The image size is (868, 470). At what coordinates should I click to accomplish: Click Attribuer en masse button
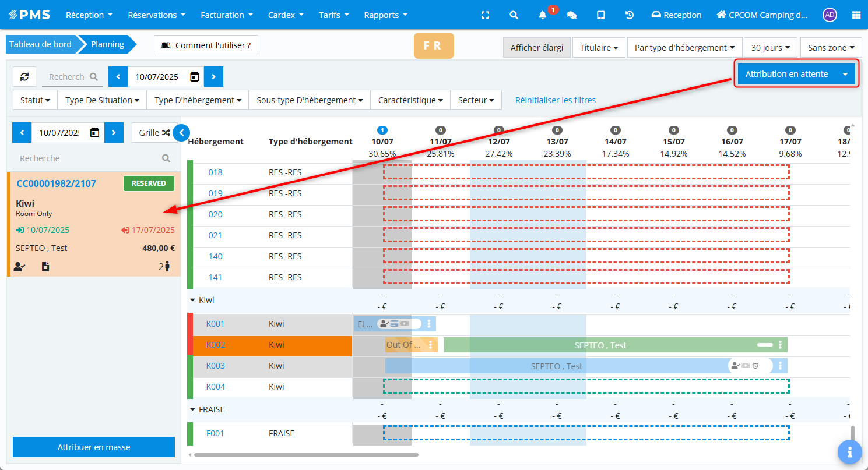[x=94, y=447]
